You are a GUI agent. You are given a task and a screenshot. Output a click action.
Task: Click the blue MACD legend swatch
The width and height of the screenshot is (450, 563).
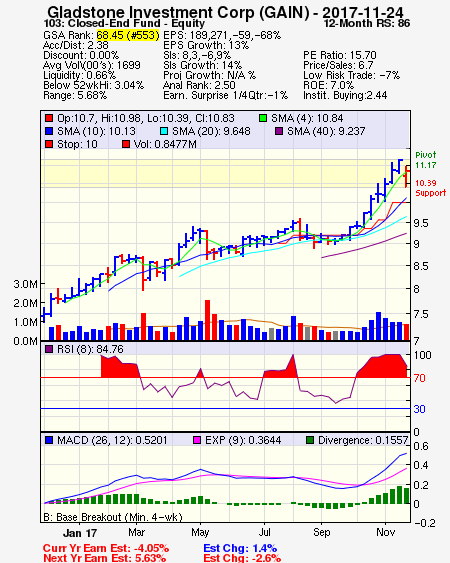point(49,440)
